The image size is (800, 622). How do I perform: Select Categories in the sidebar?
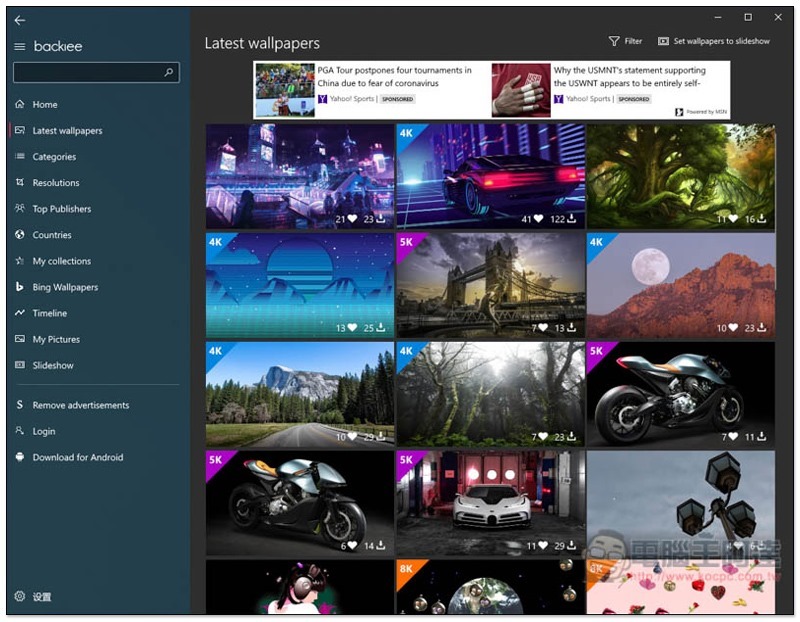tap(54, 157)
